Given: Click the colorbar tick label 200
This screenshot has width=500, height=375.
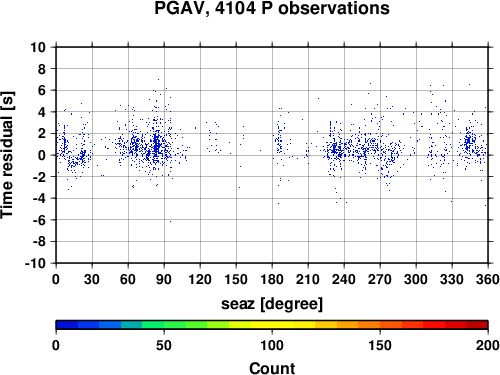Looking at the screenshot, I should pos(488,345).
